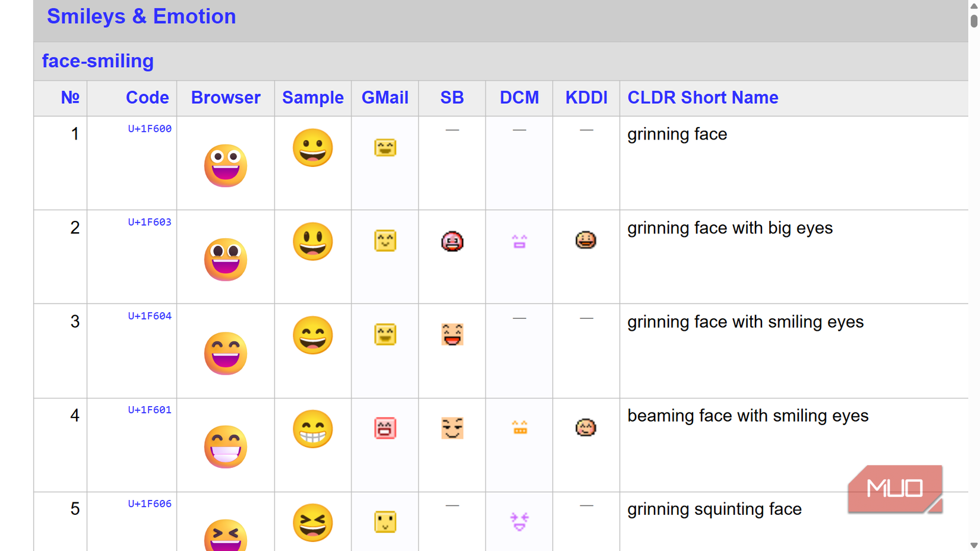Screen dimensions: 980x551
Task: Click DCM emoji in row 2
Action: 519,242
